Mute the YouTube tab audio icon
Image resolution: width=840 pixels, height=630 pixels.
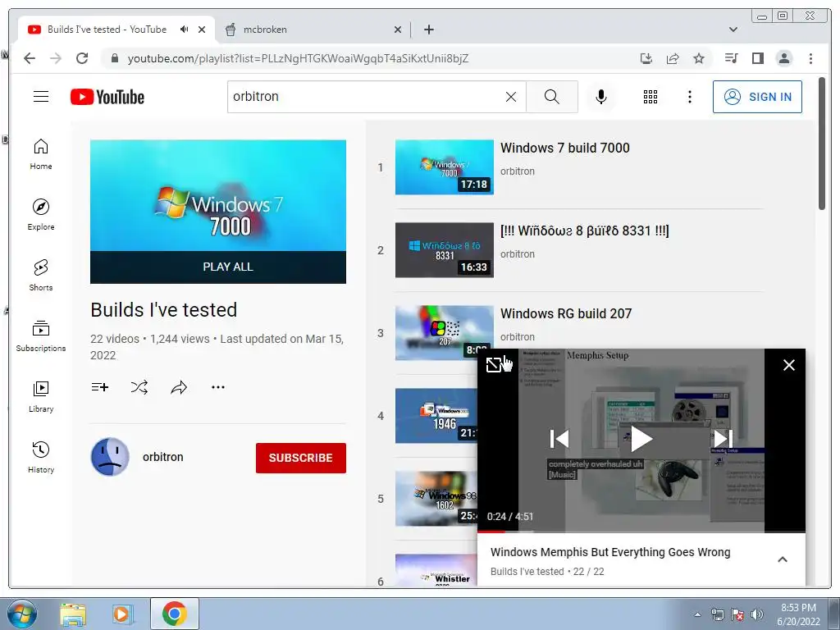point(185,30)
